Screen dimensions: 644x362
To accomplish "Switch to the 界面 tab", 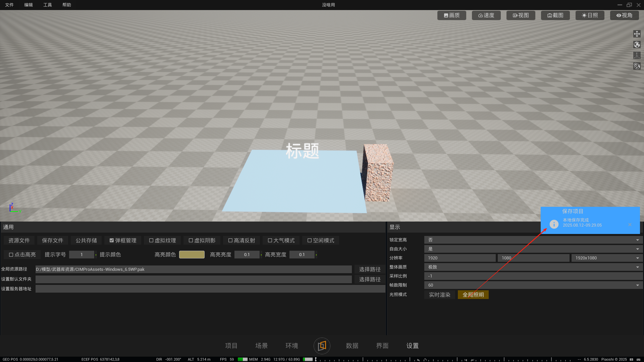I will [x=382, y=346].
